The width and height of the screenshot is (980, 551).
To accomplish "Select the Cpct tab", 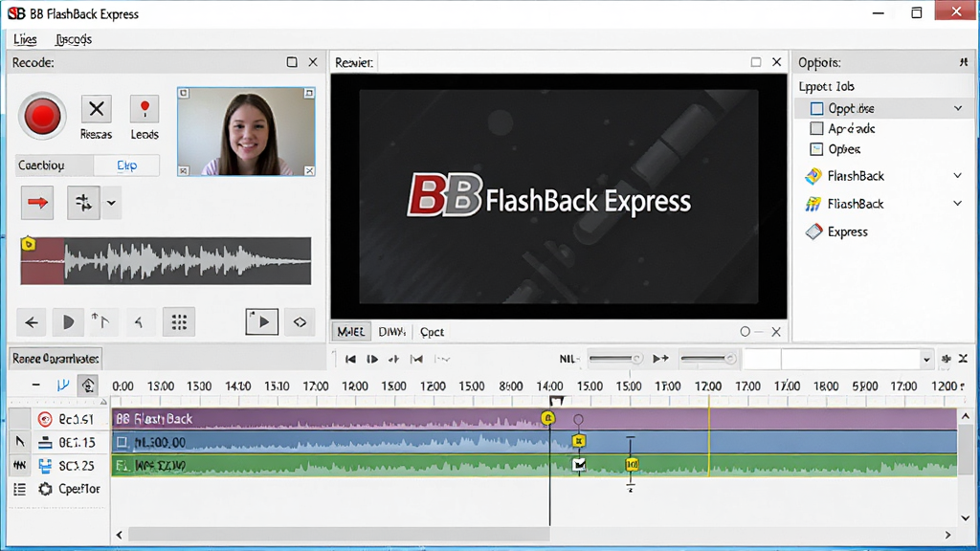I will (x=432, y=332).
